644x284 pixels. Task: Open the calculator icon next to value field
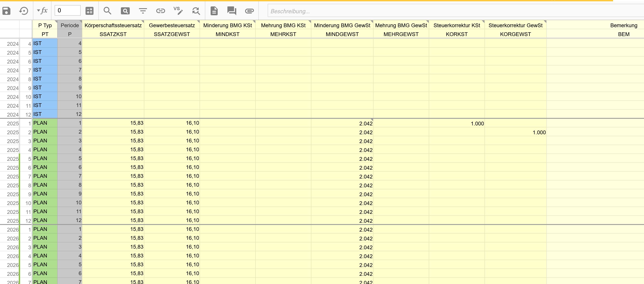pos(89,11)
